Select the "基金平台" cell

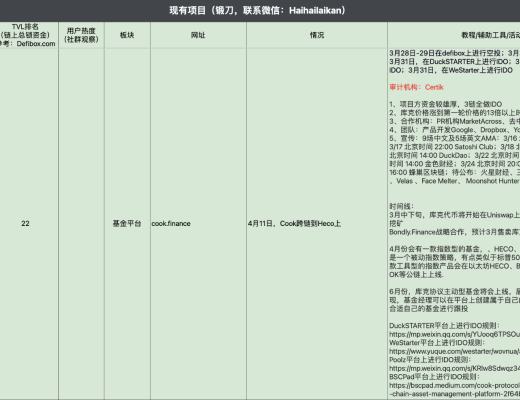127,224
